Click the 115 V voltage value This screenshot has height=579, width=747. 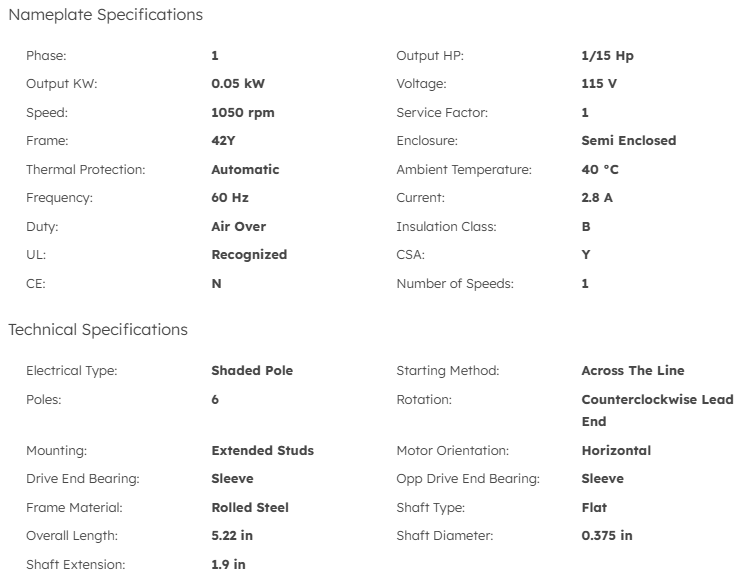pyautogui.click(x=599, y=84)
